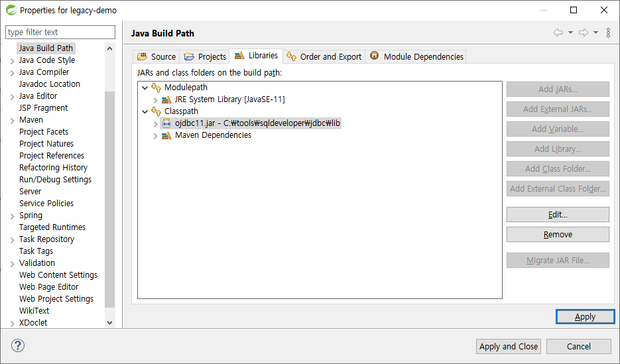Go back with the left arrow icon
620x364 pixels.
tap(558, 32)
